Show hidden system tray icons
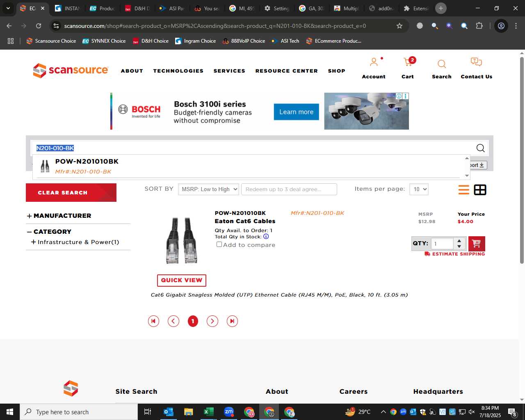This screenshot has width=525, height=420. point(383,412)
